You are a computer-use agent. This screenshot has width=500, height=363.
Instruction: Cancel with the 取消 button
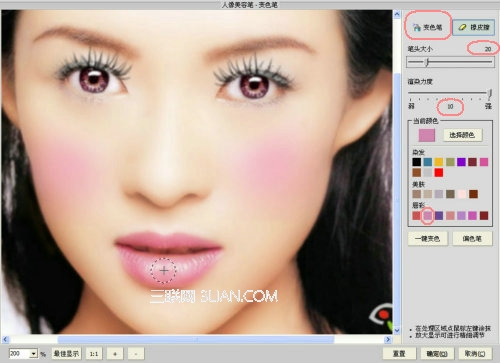tap(475, 353)
